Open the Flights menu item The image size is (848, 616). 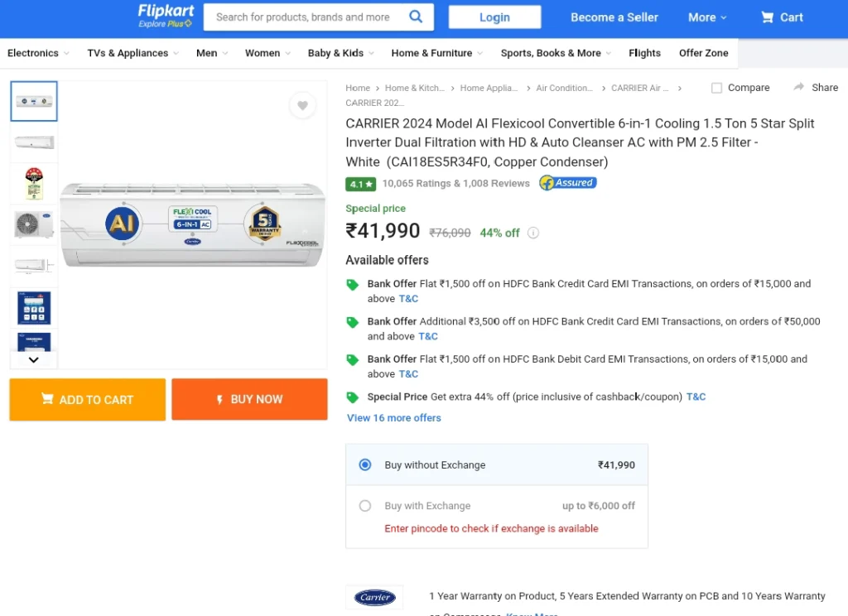(x=644, y=53)
